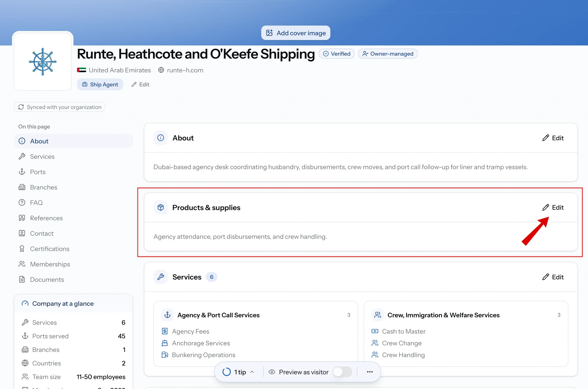Go to Memberships section
Viewport: 588px width, 389px height.
click(74, 264)
